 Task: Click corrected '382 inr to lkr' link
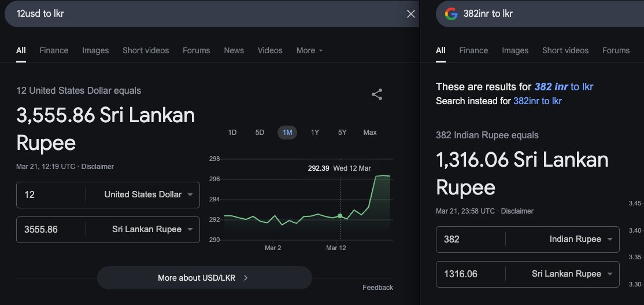tap(564, 87)
